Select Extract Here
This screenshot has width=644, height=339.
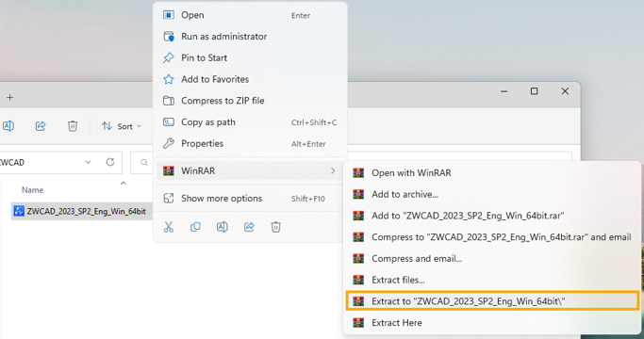(x=492, y=323)
